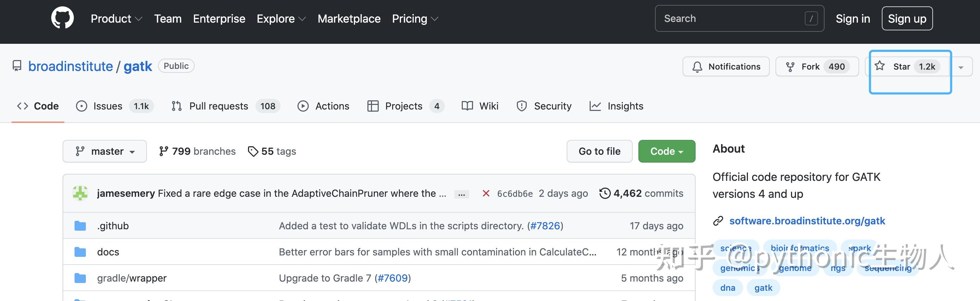Open the 4,462 commits history
The image size is (980, 301).
(641, 193)
